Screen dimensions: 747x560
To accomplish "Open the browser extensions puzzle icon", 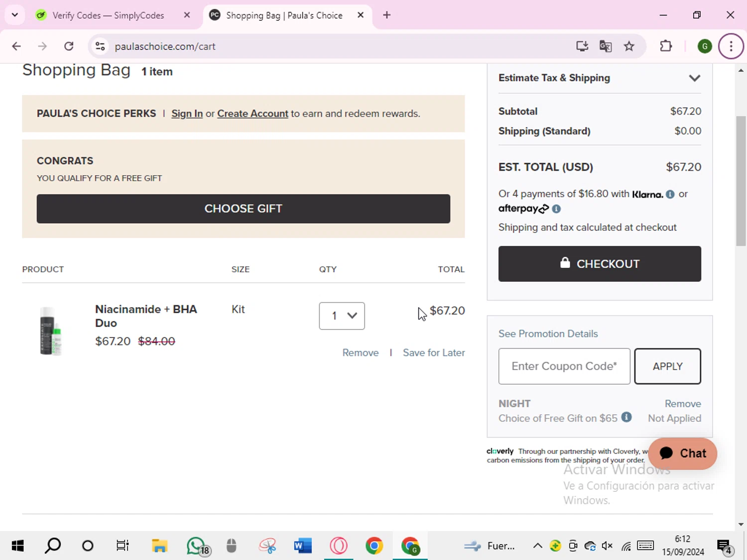I will tap(666, 46).
